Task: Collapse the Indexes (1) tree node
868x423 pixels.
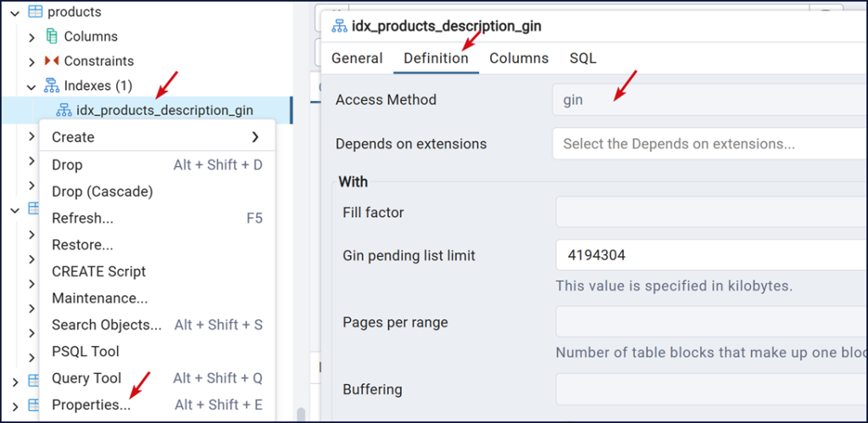Action: click(32, 86)
